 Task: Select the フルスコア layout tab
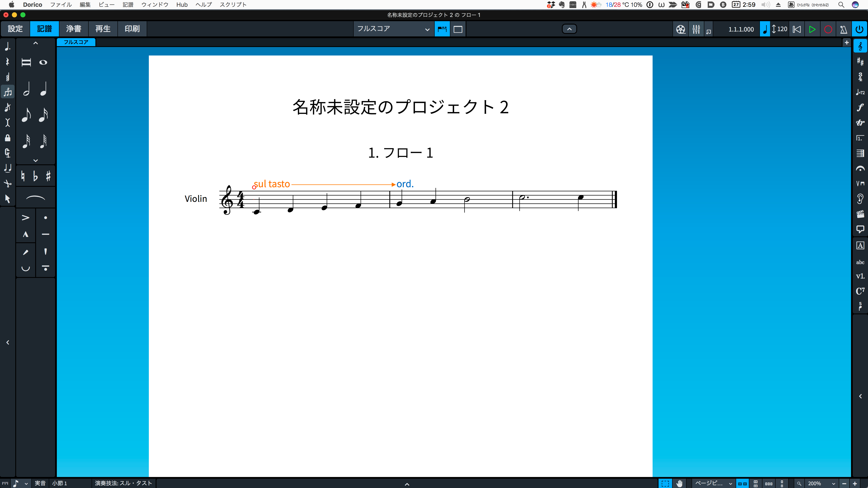(x=76, y=42)
